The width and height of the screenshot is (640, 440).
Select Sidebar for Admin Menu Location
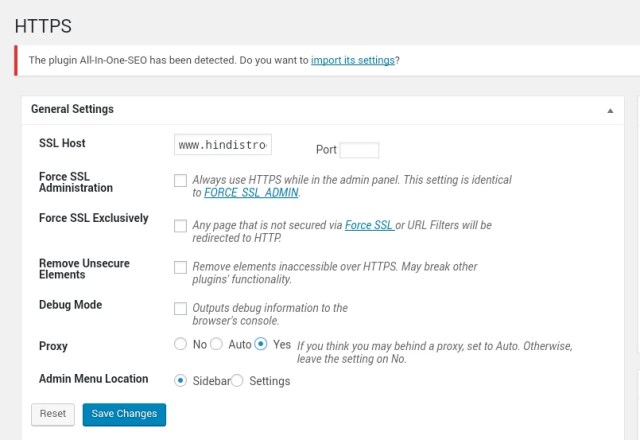[x=180, y=380]
